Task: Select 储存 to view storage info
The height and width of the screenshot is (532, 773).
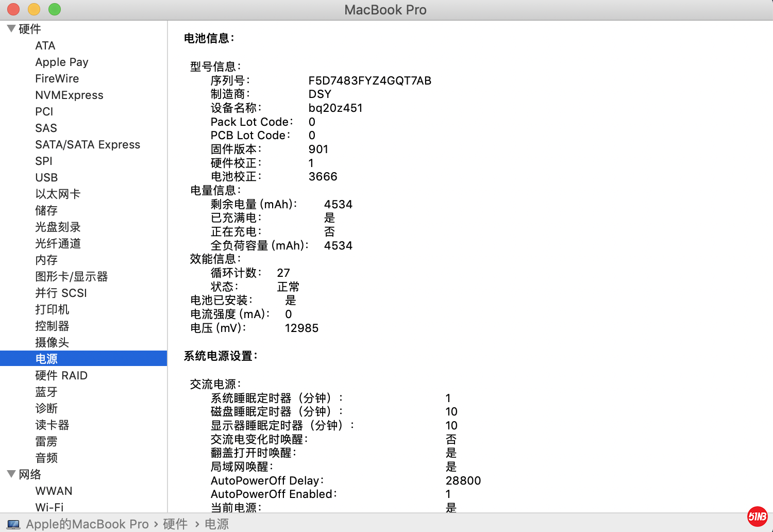Action: [46, 210]
